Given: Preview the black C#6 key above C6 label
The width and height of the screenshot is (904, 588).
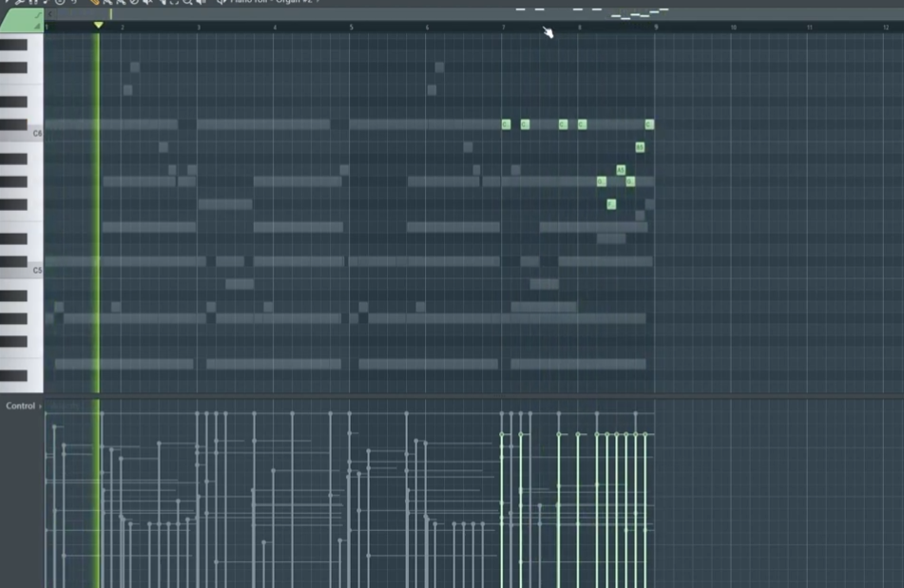Looking at the screenshot, I should pos(14,124).
